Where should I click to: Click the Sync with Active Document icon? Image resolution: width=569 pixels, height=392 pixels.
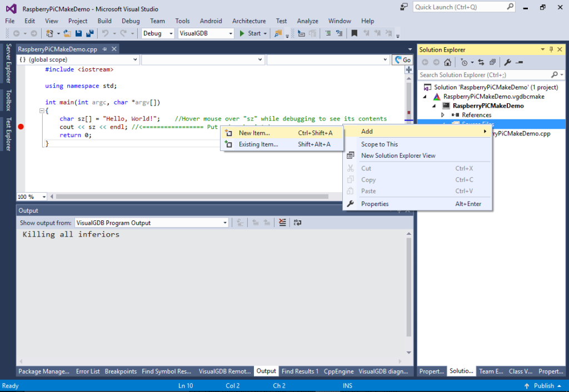[x=481, y=62]
